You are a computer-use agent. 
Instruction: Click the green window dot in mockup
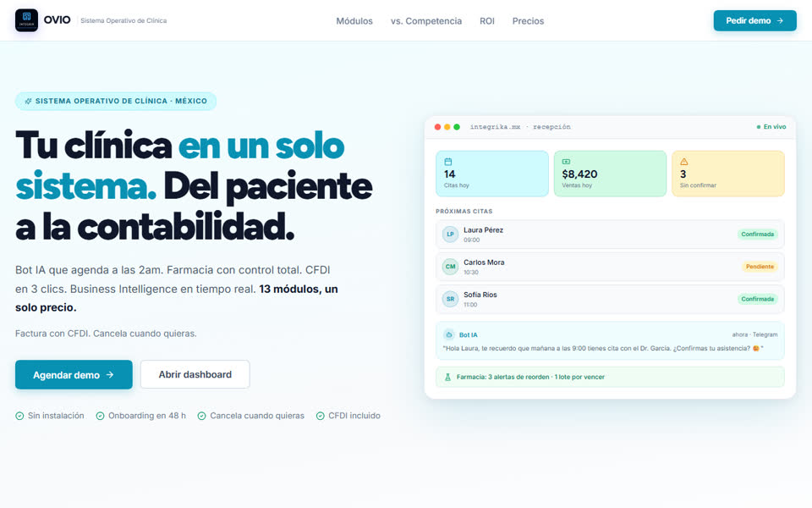456,127
